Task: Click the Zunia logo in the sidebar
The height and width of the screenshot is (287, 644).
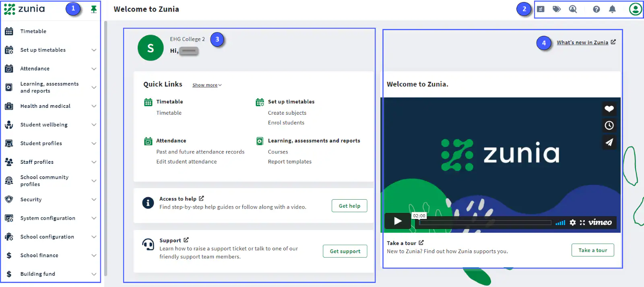Action: [x=24, y=9]
